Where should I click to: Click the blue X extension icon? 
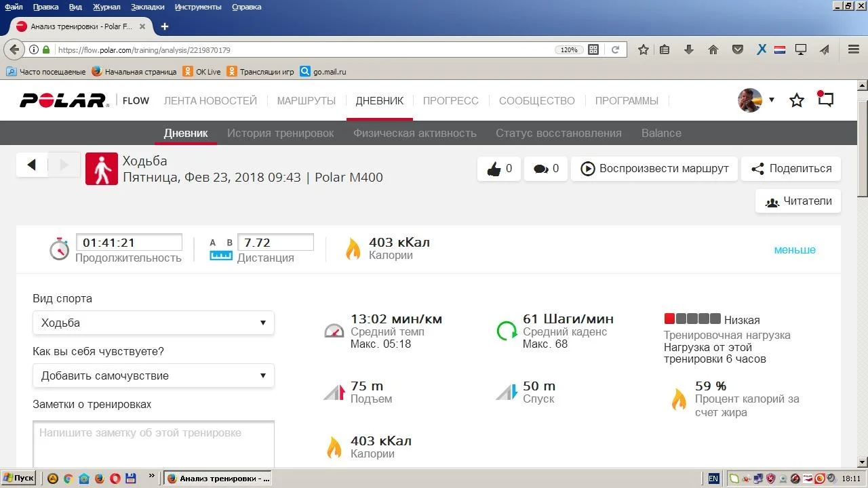[x=762, y=49]
